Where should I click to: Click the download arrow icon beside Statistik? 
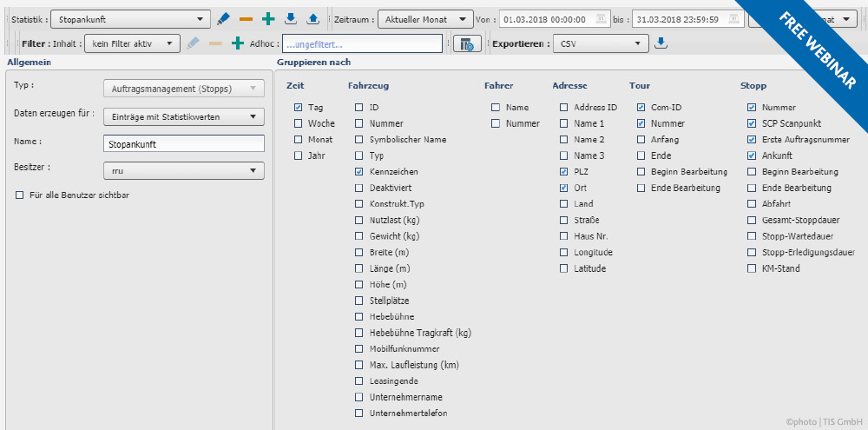pos(291,18)
